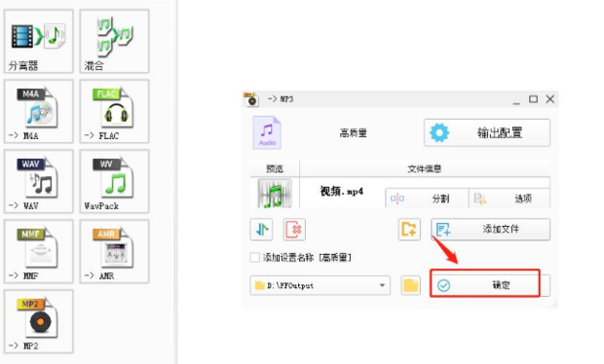Enable 添加设置名称 [高质量] checkbox
This screenshot has height=364, width=604.
[254, 257]
